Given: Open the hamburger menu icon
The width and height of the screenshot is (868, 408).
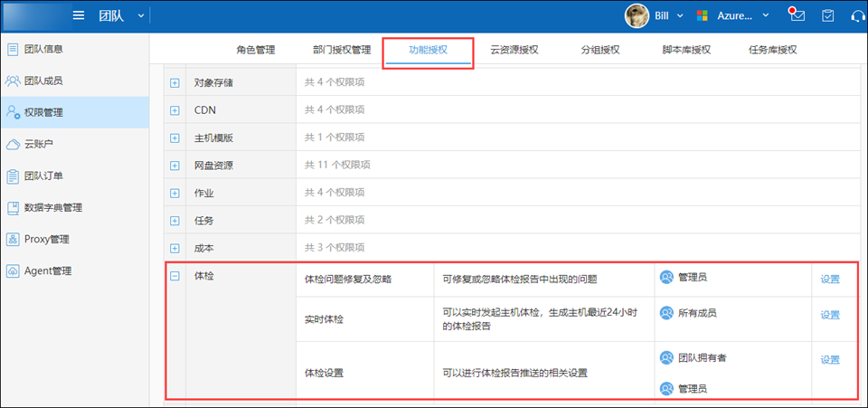Looking at the screenshot, I should click(x=79, y=15).
